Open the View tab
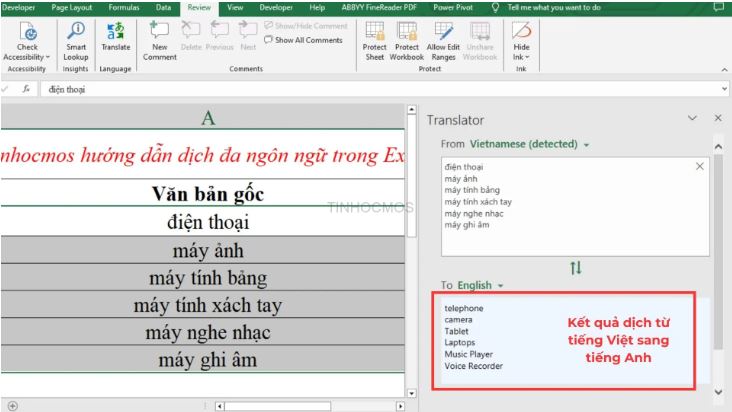732x412 pixels. pos(235,7)
